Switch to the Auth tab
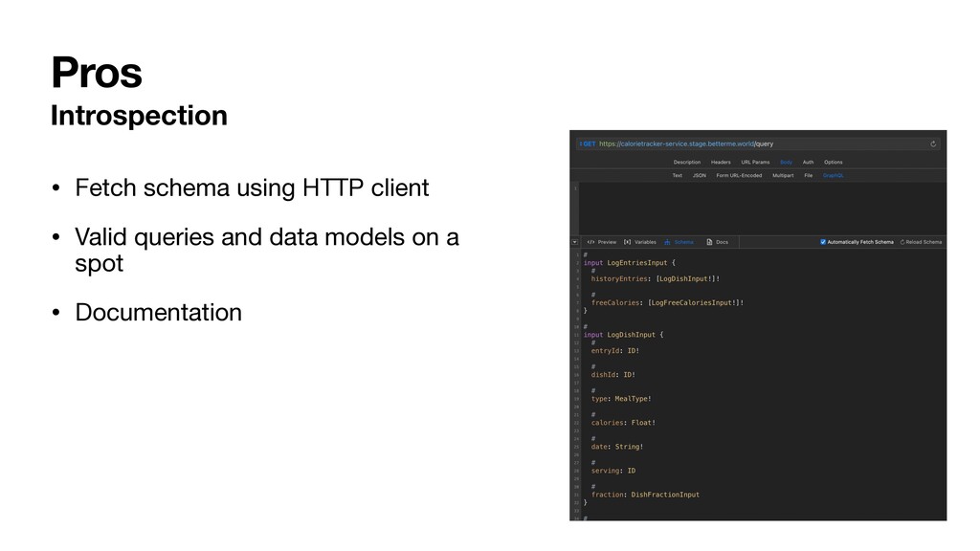Image resolution: width=980 pixels, height=551 pixels. coord(808,162)
